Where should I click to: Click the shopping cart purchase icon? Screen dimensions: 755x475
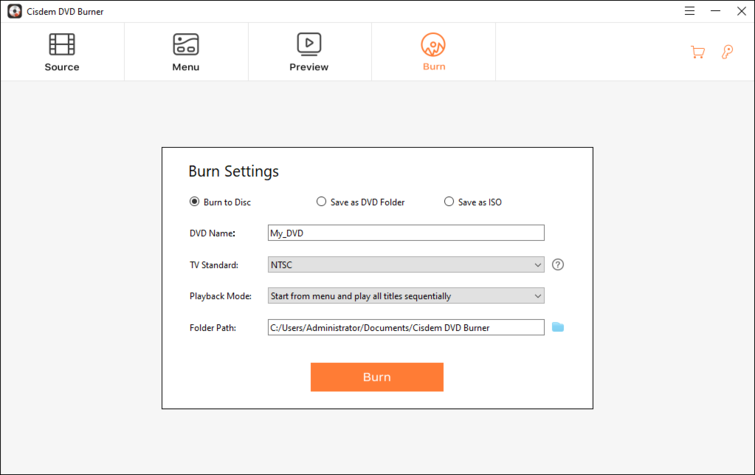[x=698, y=52]
